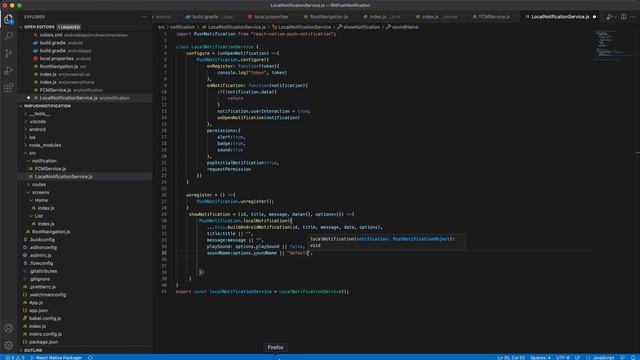
Task: Open .editorconfig file
Action: (x=42, y=247)
